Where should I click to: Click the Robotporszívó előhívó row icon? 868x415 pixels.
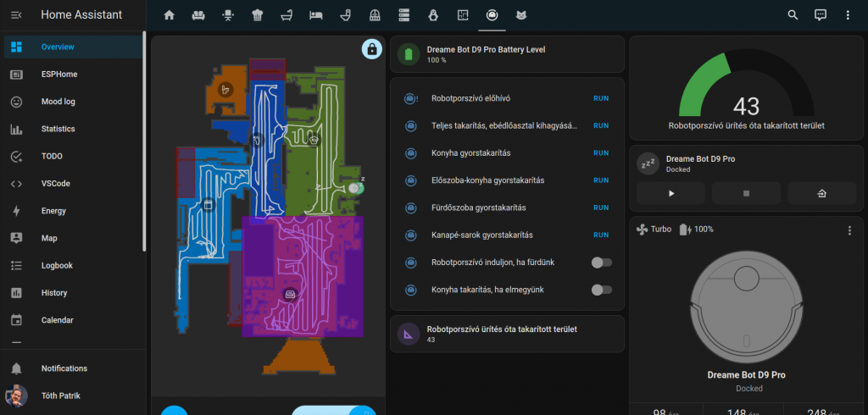coord(411,98)
